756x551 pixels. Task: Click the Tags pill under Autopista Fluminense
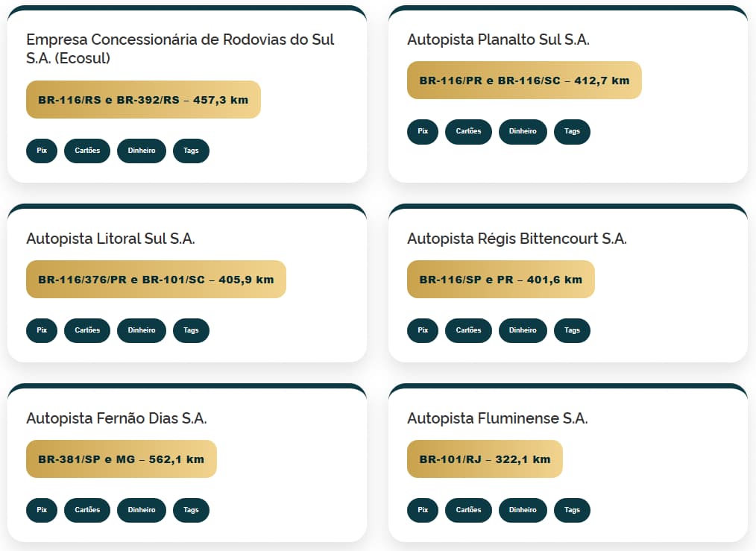click(x=572, y=510)
